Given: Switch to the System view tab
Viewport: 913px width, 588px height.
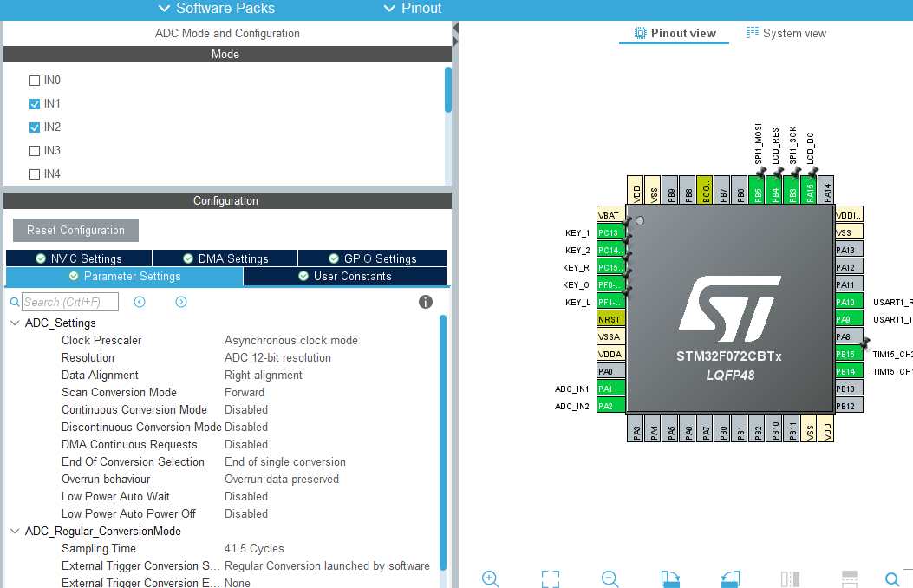Looking at the screenshot, I should (786, 33).
